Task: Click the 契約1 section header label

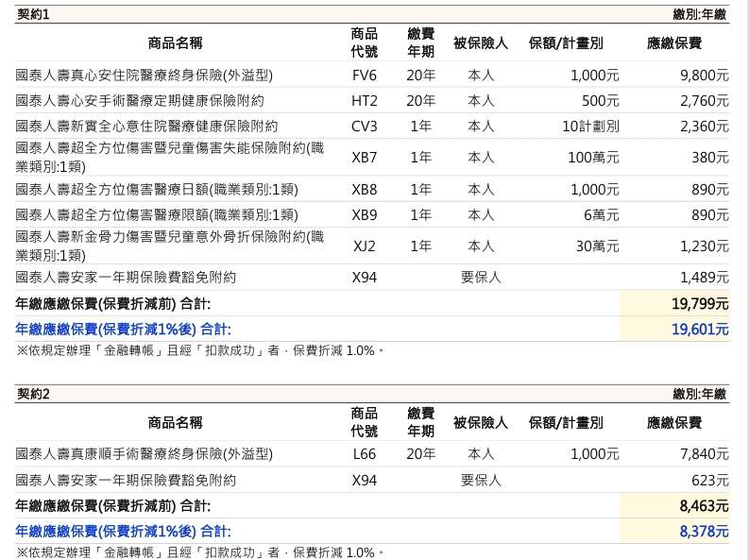Action: click(33, 14)
